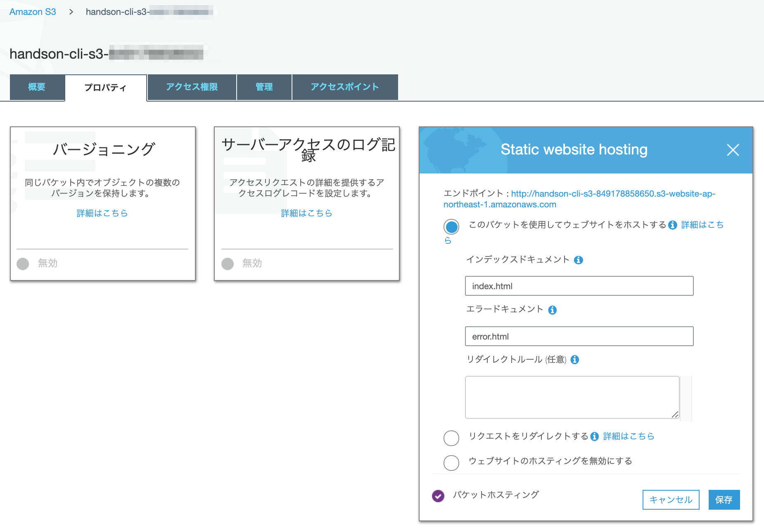Click the 無効 status indicator on バージョニング card
Viewport: 764px width, 532px height.
click(23, 264)
